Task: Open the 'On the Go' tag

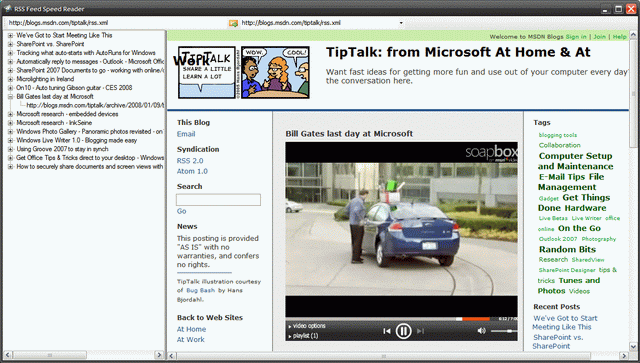Action: (579, 228)
